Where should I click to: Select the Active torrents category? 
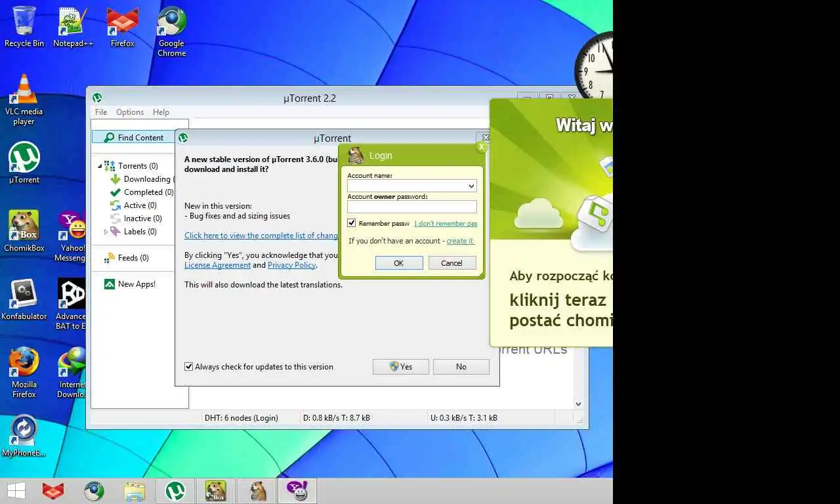pos(133,205)
